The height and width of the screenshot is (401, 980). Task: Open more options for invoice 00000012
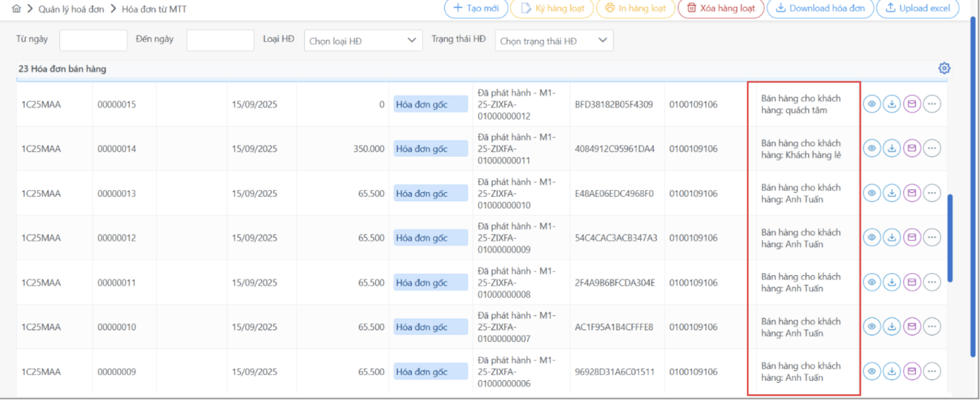click(x=932, y=237)
